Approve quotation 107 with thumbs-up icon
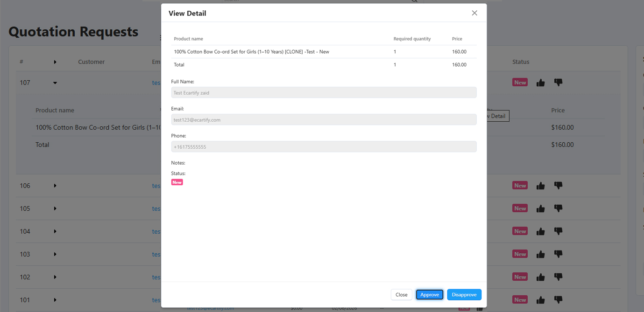644x312 pixels. click(540, 83)
